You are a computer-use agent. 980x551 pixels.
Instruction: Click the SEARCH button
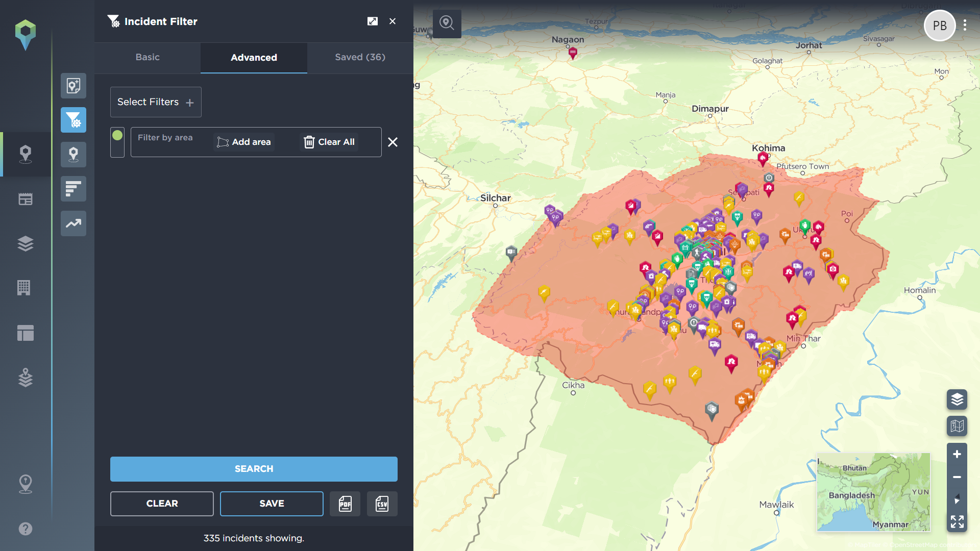point(253,469)
